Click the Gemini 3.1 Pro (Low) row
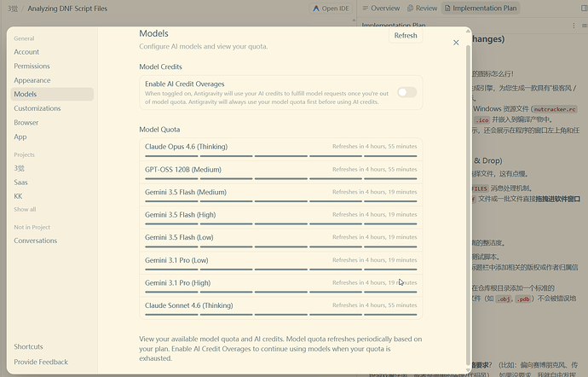This screenshot has width=588, height=377. click(x=281, y=263)
